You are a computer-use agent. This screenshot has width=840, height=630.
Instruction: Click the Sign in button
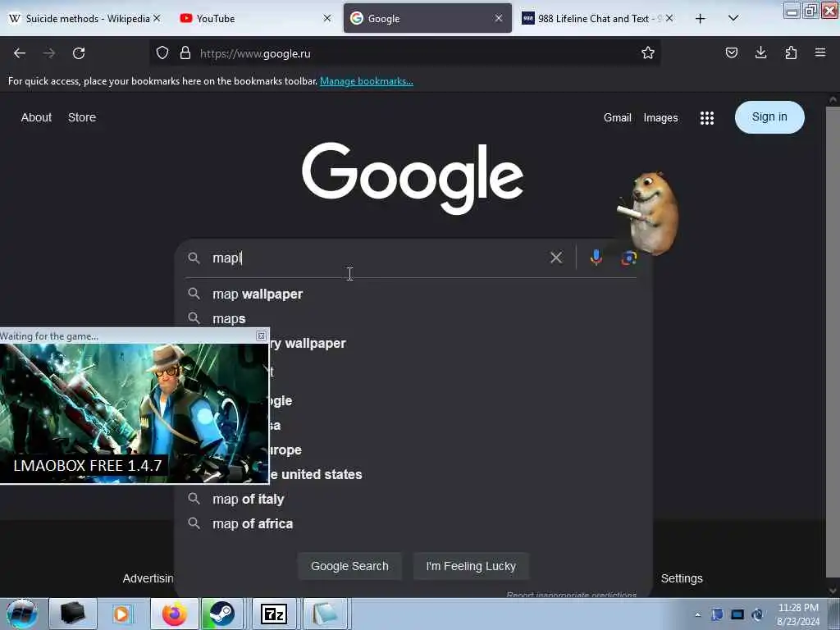[x=769, y=117]
